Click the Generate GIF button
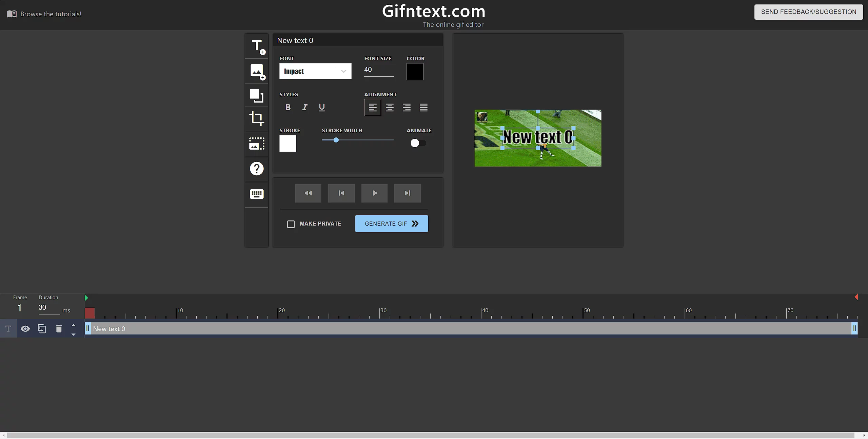The image size is (868, 439). click(391, 224)
